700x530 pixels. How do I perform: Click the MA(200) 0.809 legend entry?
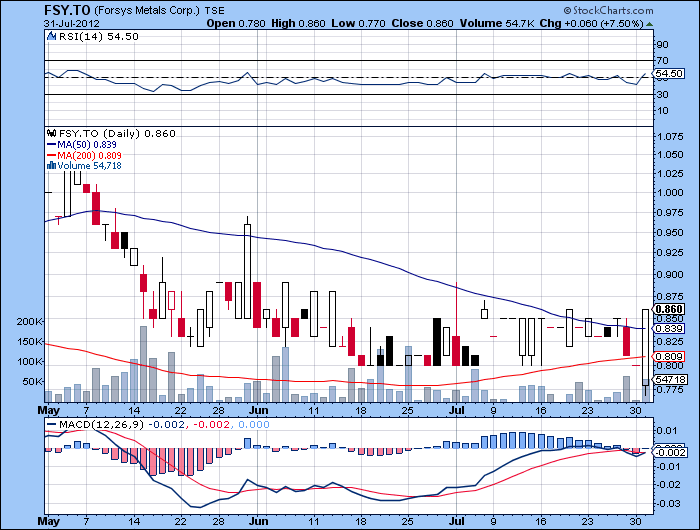(x=84, y=155)
